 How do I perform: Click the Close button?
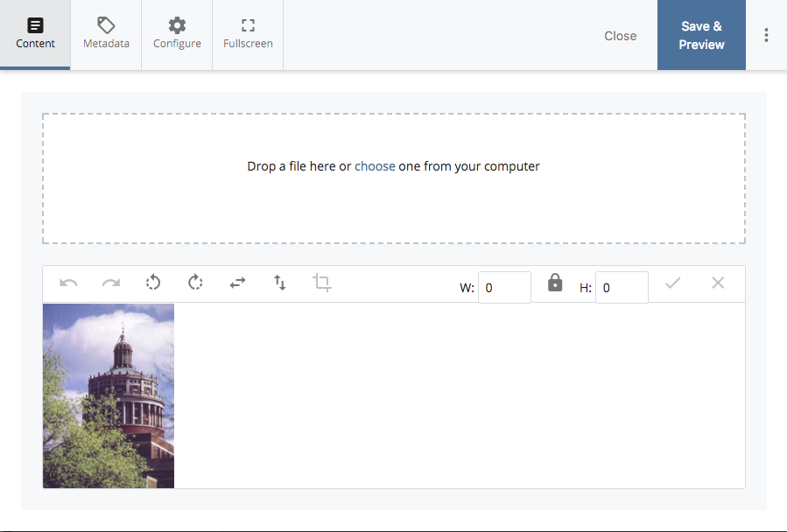tap(621, 36)
